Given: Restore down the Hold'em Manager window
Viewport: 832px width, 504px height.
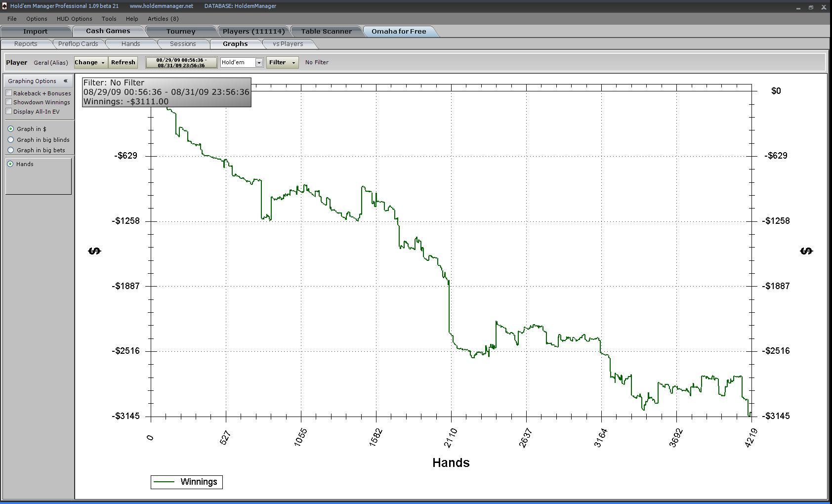Looking at the screenshot, I should pos(811,7).
